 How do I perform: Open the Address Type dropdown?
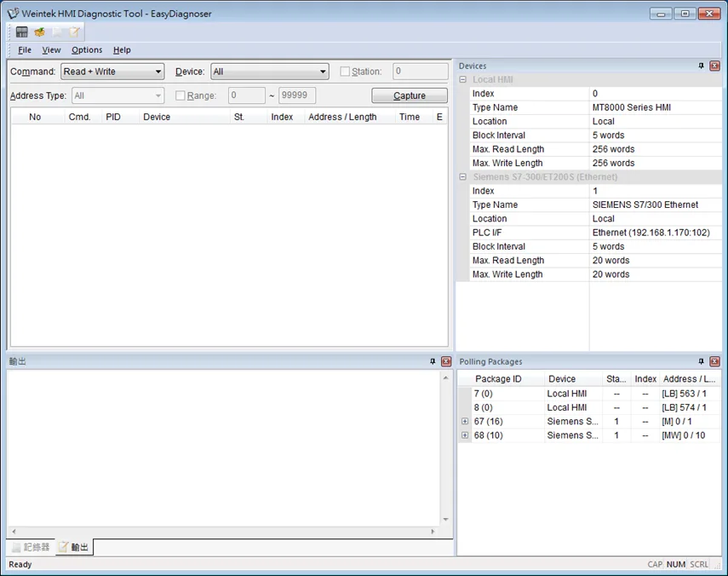pos(118,95)
